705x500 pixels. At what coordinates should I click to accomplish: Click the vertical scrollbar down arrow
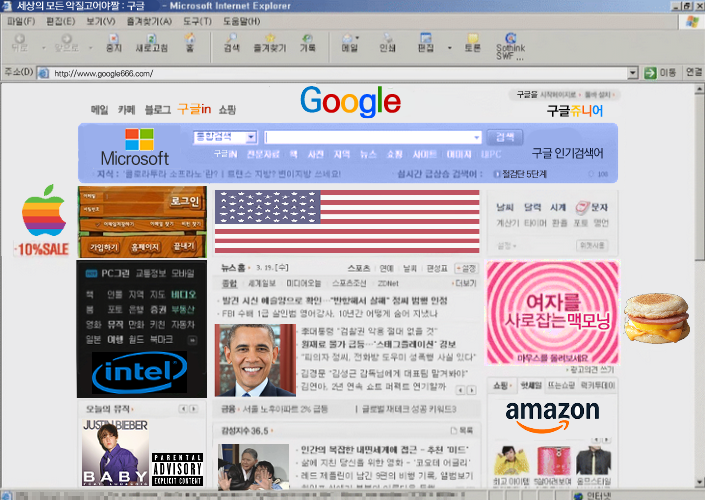click(x=700, y=483)
